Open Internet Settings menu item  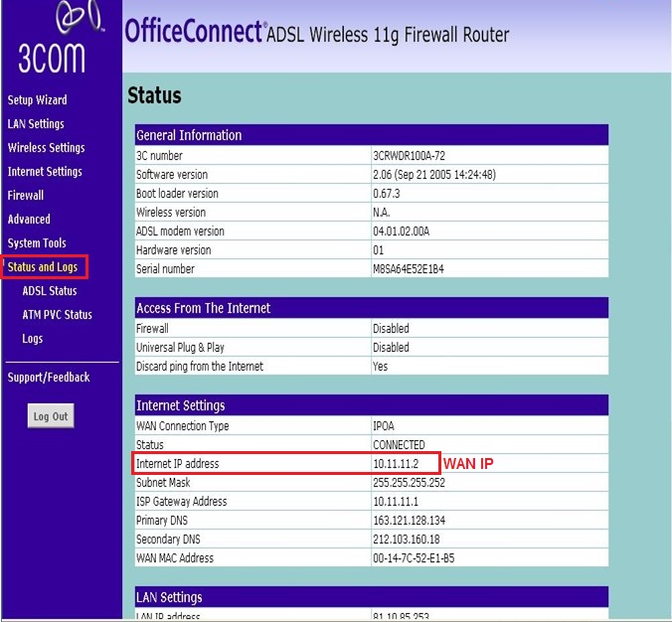click(x=45, y=172)
